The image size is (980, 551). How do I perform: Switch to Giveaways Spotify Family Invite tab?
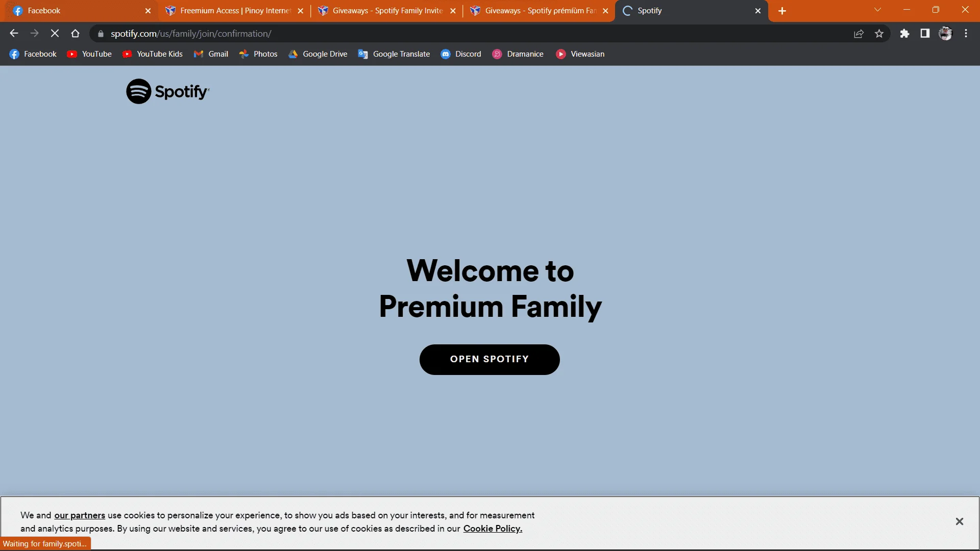[387, 11]
